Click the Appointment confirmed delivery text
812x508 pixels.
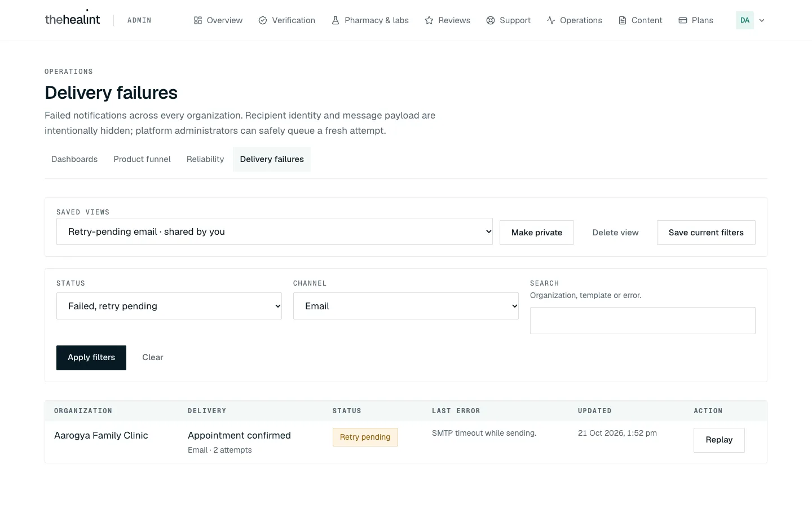point(239,436)
